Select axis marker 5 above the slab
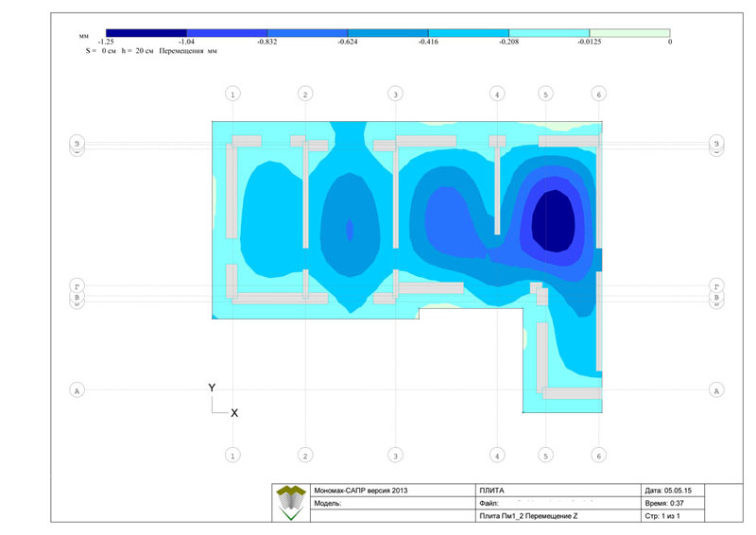The image size is (756, 535). (x=546, y=95)
